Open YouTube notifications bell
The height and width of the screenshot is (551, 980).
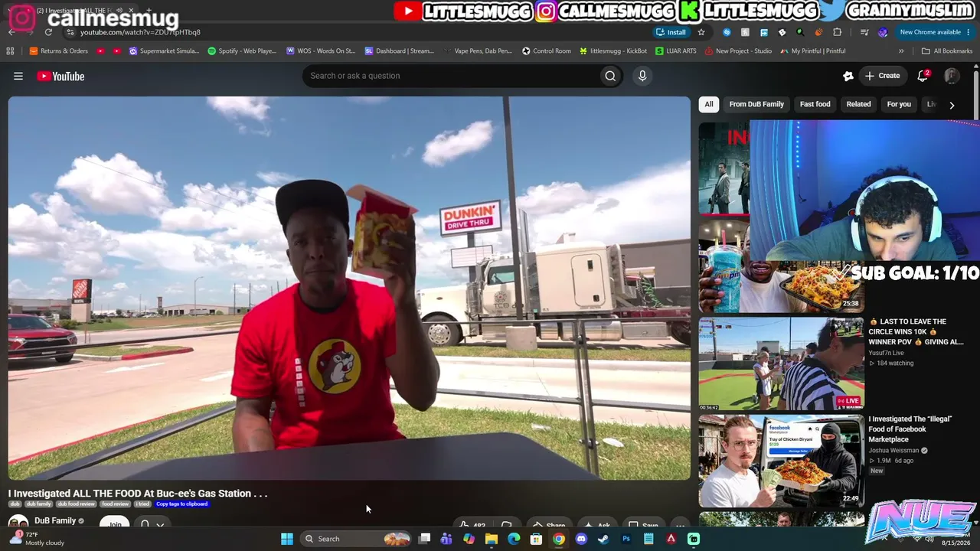[x=923, y=76]
